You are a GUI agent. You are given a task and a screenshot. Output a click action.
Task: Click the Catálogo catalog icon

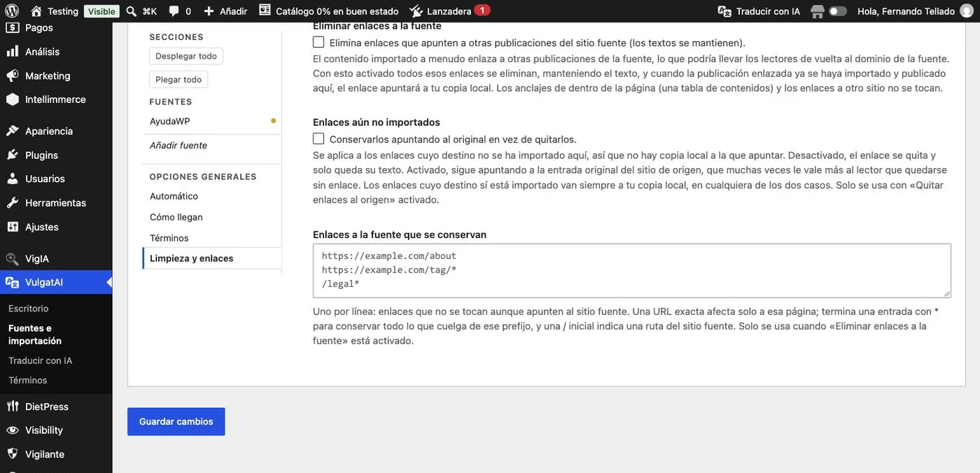(x=265, y=10)
